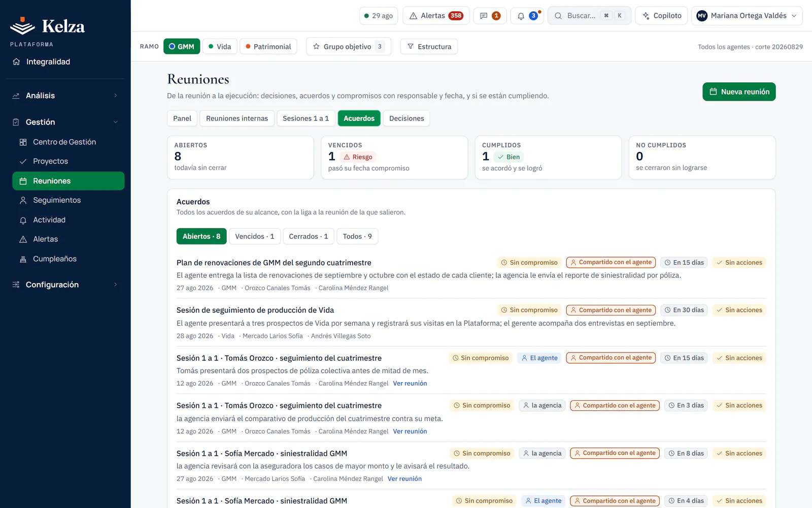Select Reuniones in sidebar

point(68,181)
